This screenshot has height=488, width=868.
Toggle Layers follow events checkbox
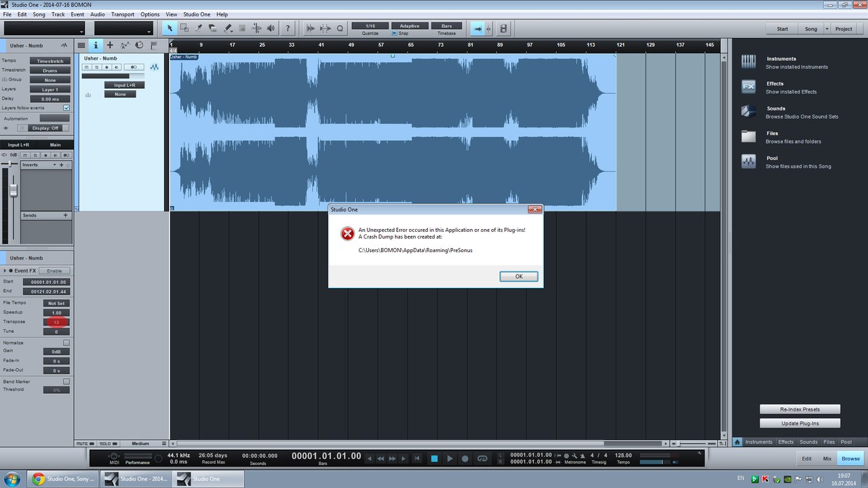pyautogui.click(x=66, y=108)
